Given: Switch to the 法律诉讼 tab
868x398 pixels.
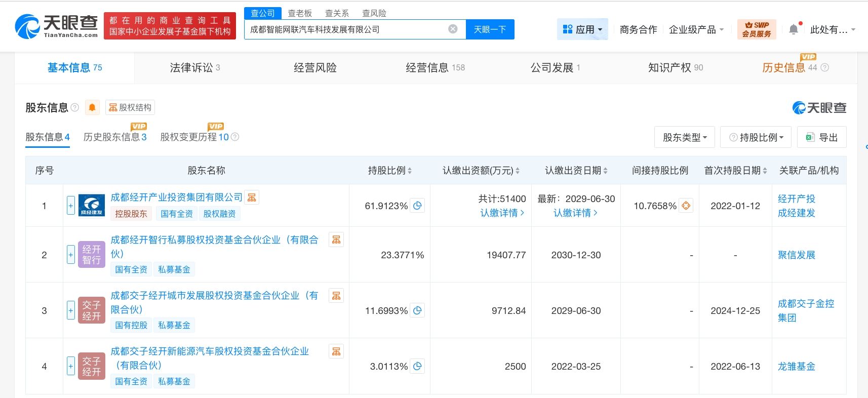Looking at the screenshot, I should click(x=194, y=68).
